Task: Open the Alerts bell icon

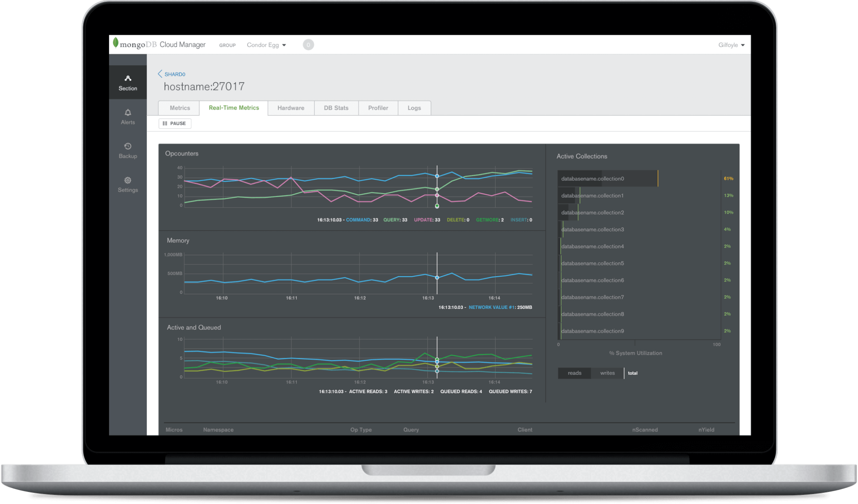Action: (128, 113)
